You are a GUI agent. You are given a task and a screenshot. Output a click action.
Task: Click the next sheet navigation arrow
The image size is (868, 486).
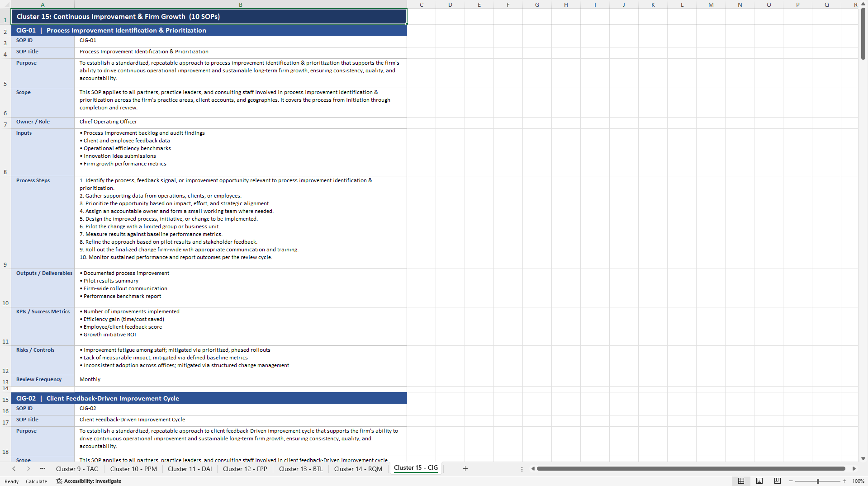click(28, 469)
